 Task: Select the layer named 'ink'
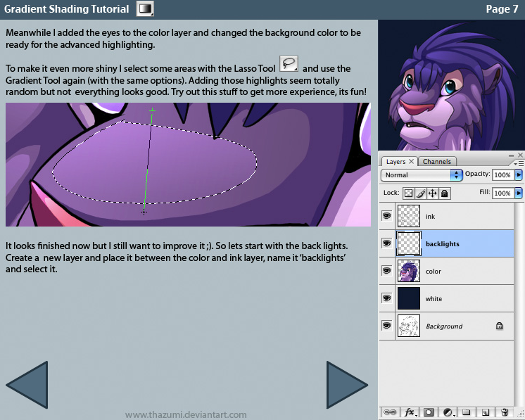coord(447,216)
